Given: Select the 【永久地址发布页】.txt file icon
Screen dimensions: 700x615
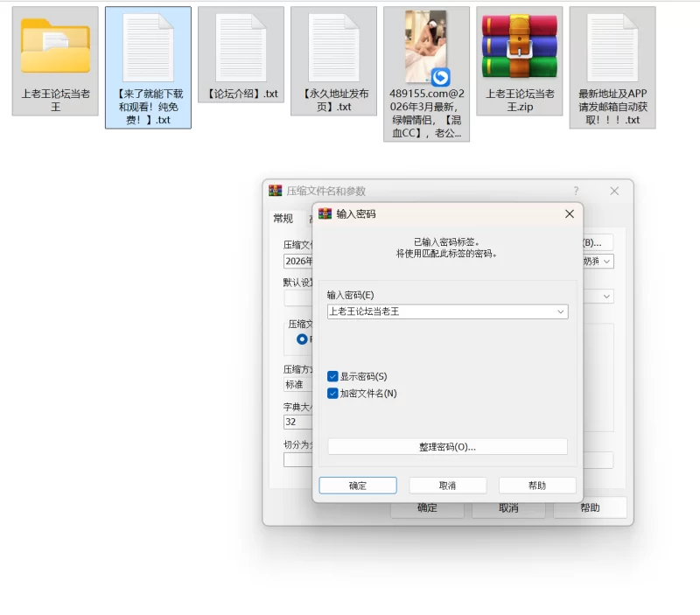Looking at the screenshot, I should [334, 47].
